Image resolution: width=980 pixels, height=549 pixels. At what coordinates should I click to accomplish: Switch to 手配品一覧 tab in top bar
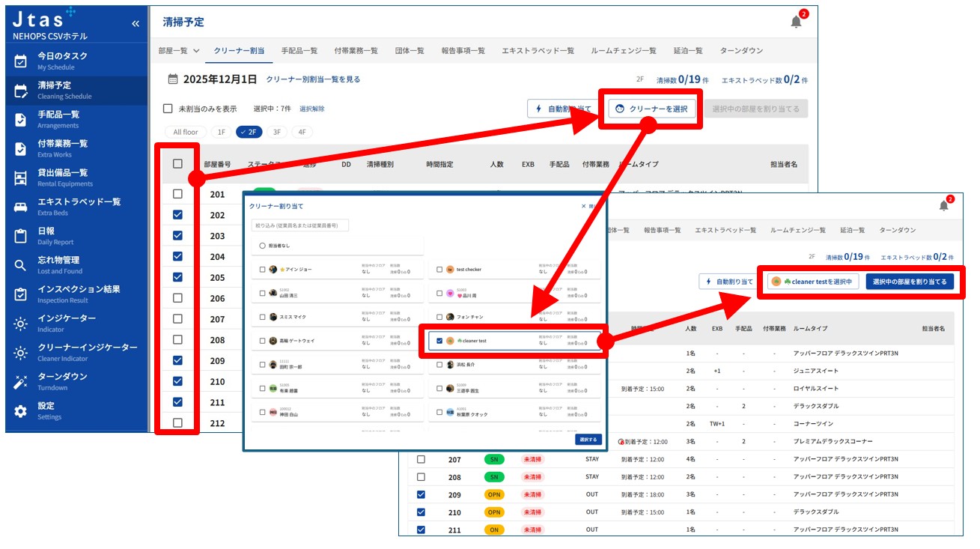299,50
